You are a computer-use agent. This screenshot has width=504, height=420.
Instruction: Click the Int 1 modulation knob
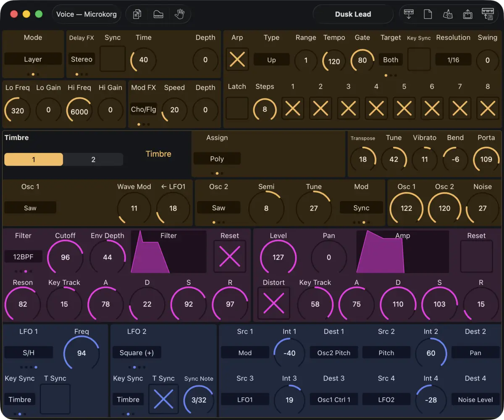pos(289,353)
